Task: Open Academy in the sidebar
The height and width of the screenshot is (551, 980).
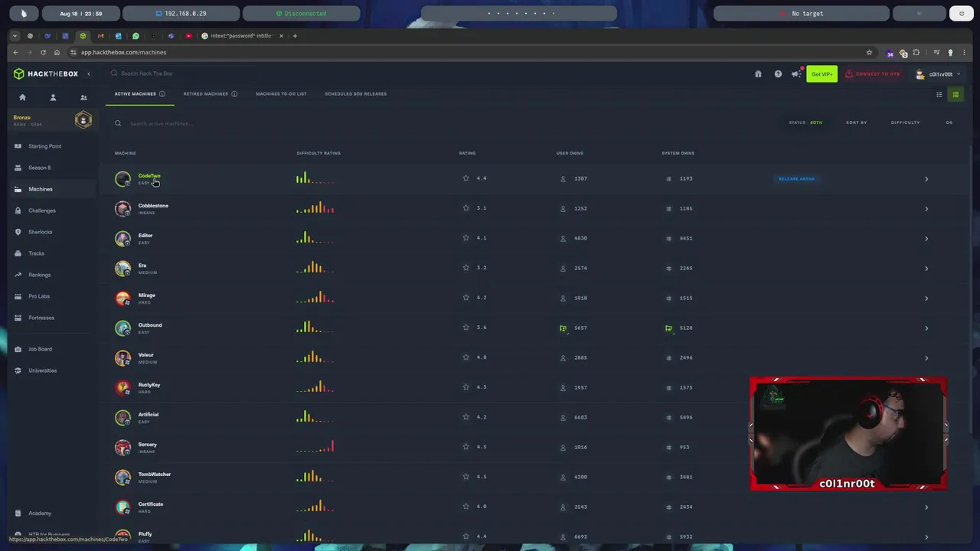Action: [40, 514]
